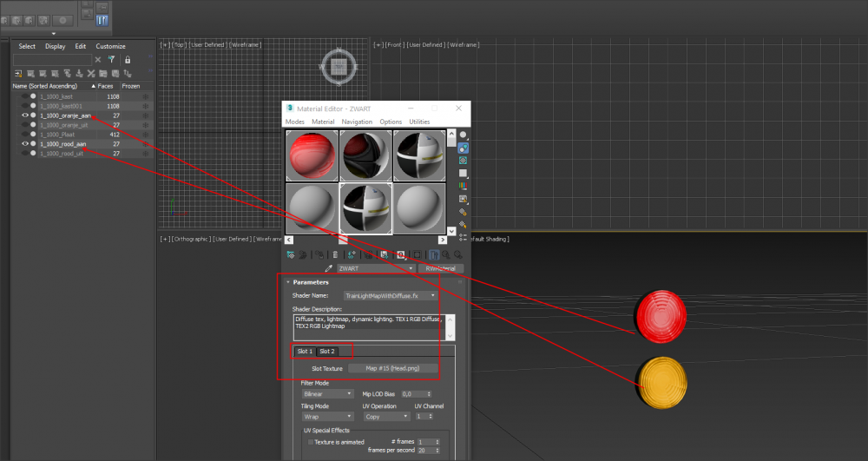The width and height of the screenshot is (868, 461).
Task: Click the eyedropper pick-material icon
Action: click(x=328, y=269)
